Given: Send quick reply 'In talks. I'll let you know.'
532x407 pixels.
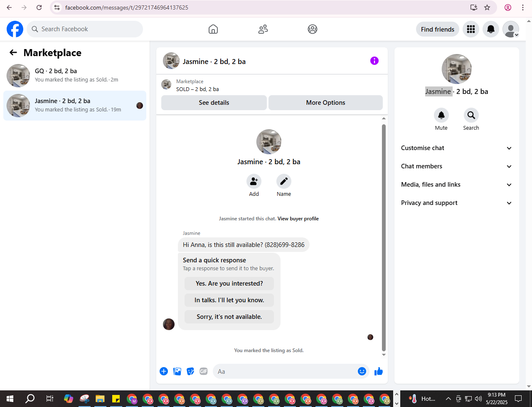Looking at the screenshot, I should point(229,300).
